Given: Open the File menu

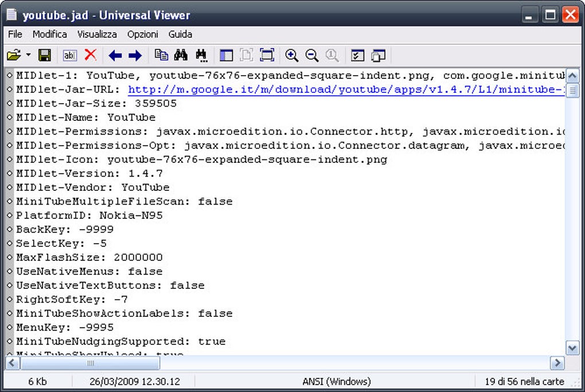Looking at the screenshot, I should (x=15, y=34).
